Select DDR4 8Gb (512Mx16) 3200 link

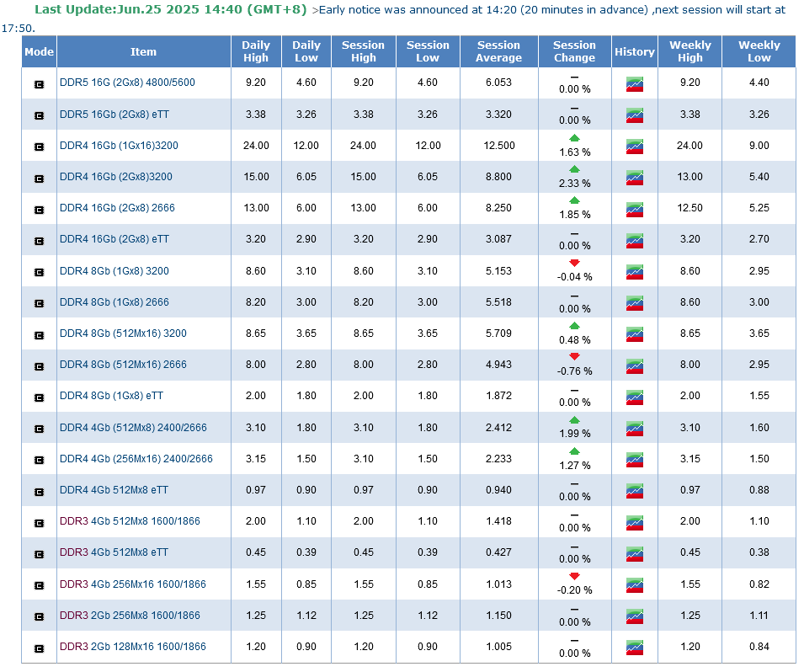point(123,333)
